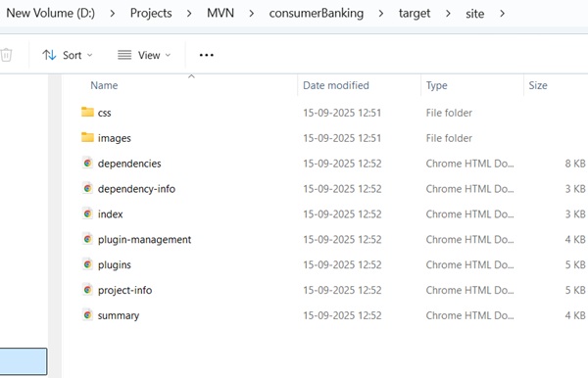
Task: Sort by Type column header
Action: 436,85
